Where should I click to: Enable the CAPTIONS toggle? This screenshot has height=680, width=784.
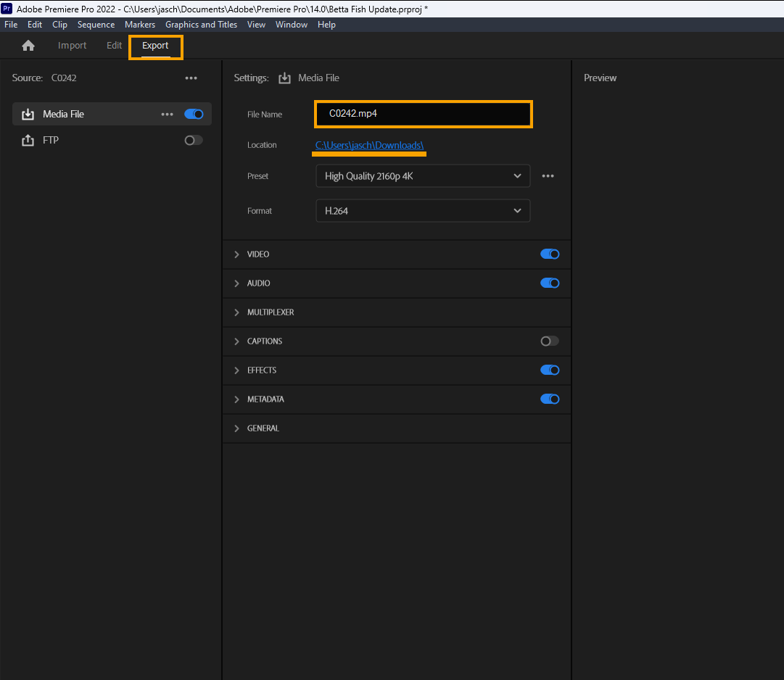pos(550,341)
